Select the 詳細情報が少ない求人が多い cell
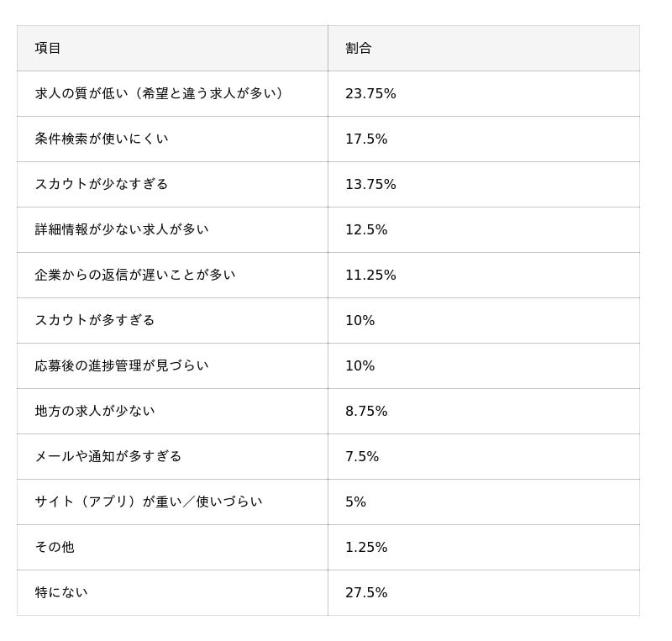The image size is (672, 641). 122,229
